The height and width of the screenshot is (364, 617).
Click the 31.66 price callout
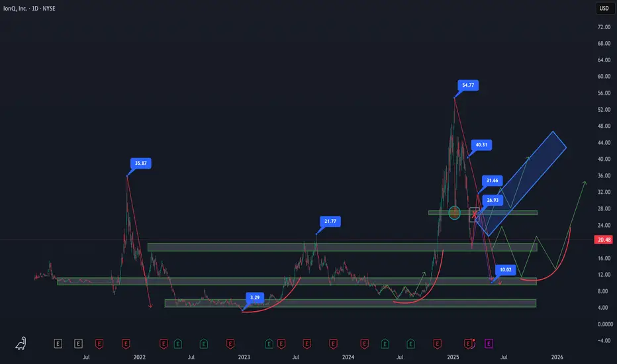tap(492, 181)
